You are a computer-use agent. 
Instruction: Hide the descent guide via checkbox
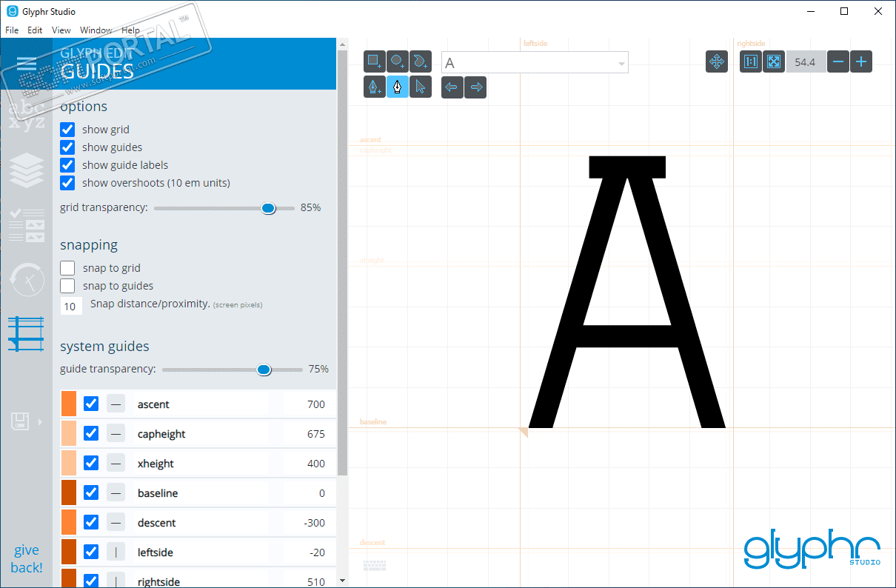tap(91, 523)
